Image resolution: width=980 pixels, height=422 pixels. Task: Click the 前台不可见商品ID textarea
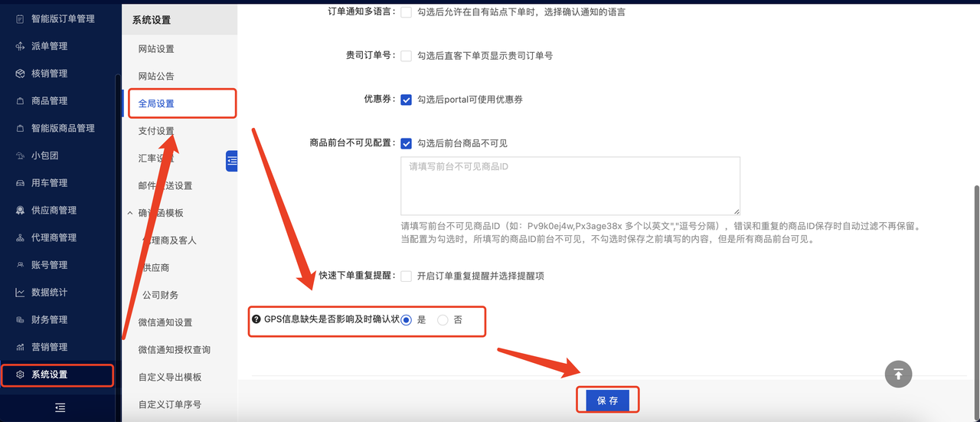coord(570,186)
